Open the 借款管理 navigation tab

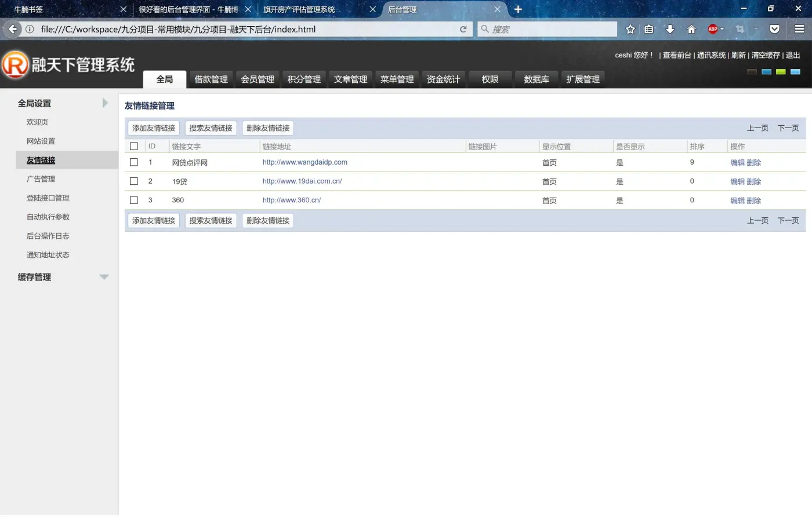tap(211, 79)
